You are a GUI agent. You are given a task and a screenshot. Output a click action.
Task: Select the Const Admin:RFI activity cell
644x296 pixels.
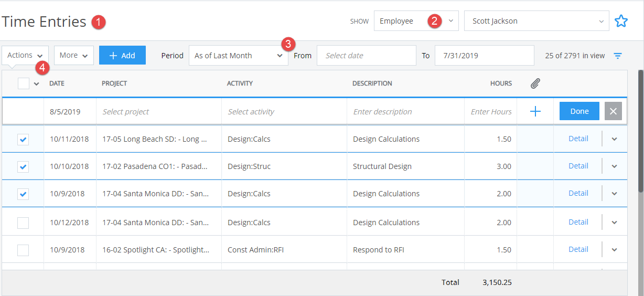point(284,250)
